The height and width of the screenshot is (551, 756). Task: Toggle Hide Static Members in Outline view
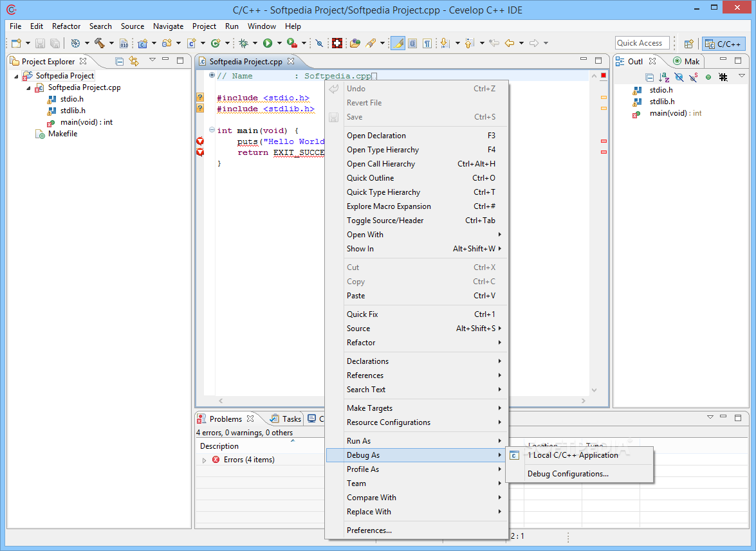(x=694, y=77)
